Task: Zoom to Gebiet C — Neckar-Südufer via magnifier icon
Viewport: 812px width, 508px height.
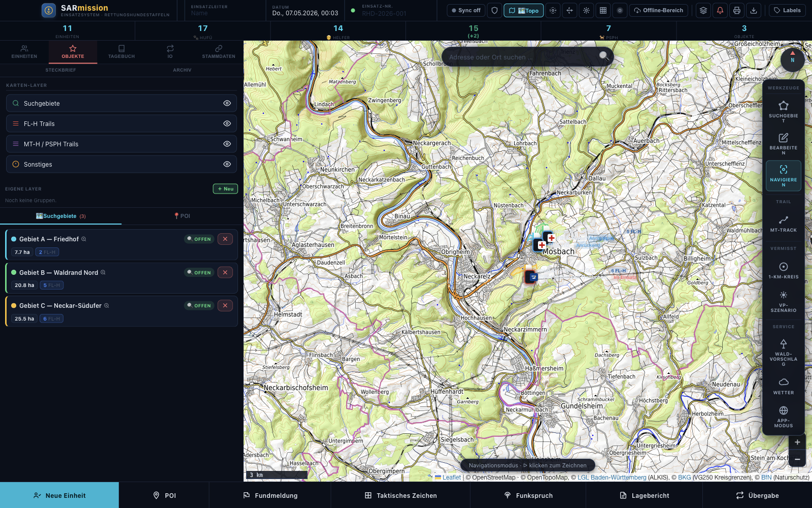Action: [107, 305]
